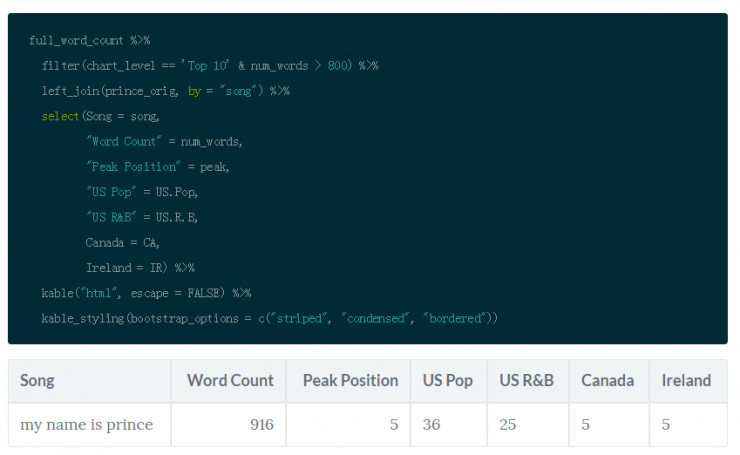Click the 36 value under US Pop
Image resolution: width=740 pixels, height=455 pixels.
coord(433,425)
